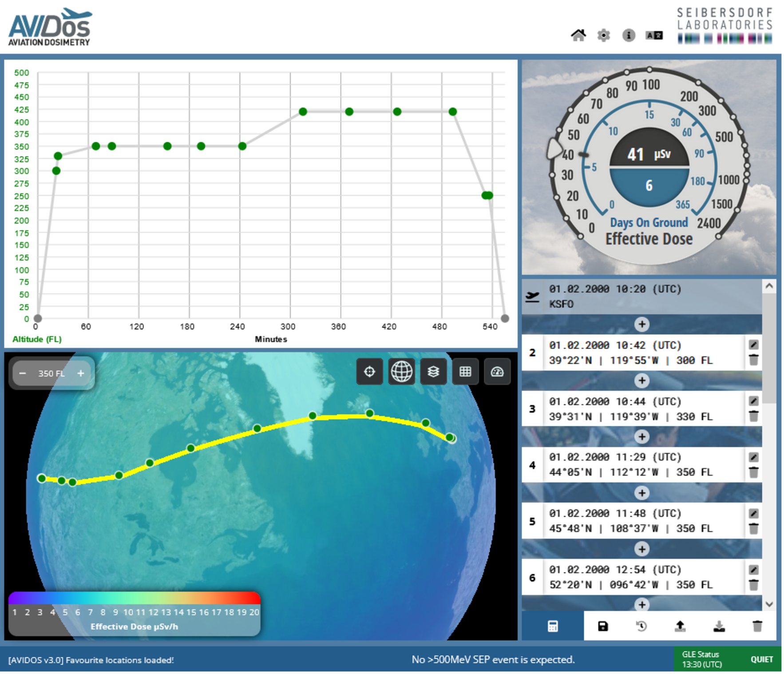Screen dimensions: 784x674
Task: Click the AVIDOS Aviation Dosimetry logo
Action: (x=50, y=27)
